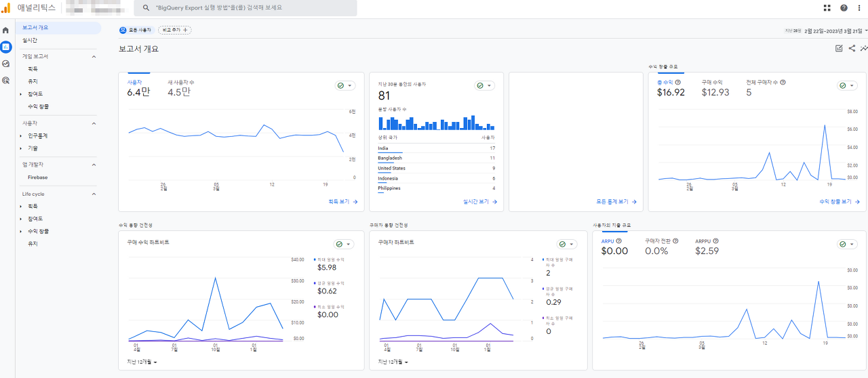
Task: Click the magnifier icon in search bar
Action: (x=145, y=7)
